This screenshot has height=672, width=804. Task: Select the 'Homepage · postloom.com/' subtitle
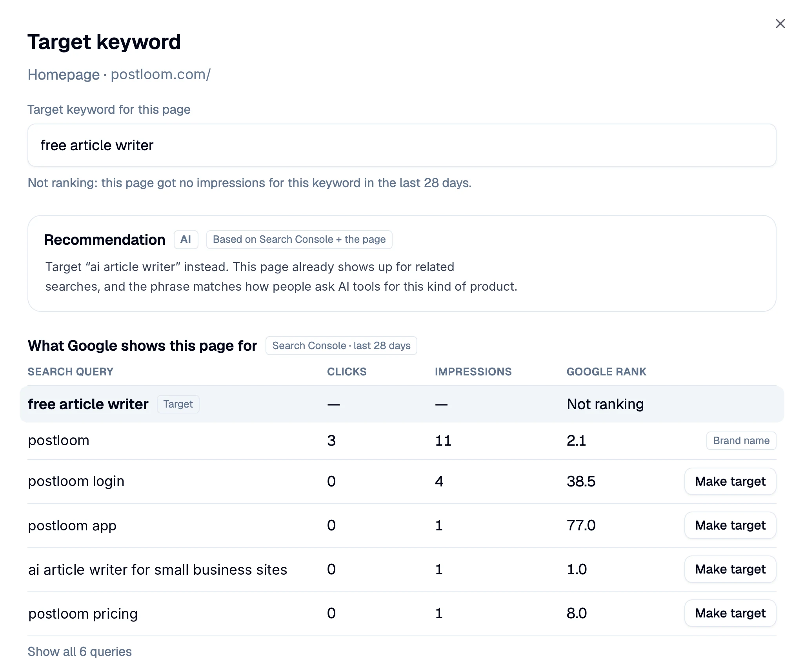(119, 75)
